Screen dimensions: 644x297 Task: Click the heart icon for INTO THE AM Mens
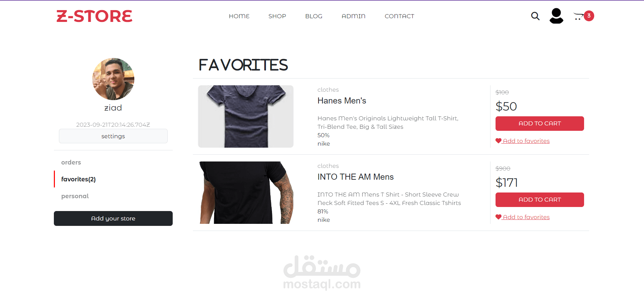click(499, 217)
